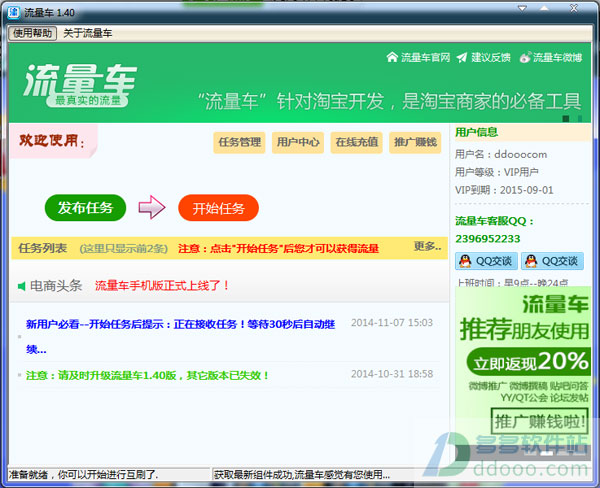Open the 请及时升级流量车1.40版 notice

[147, 375]
